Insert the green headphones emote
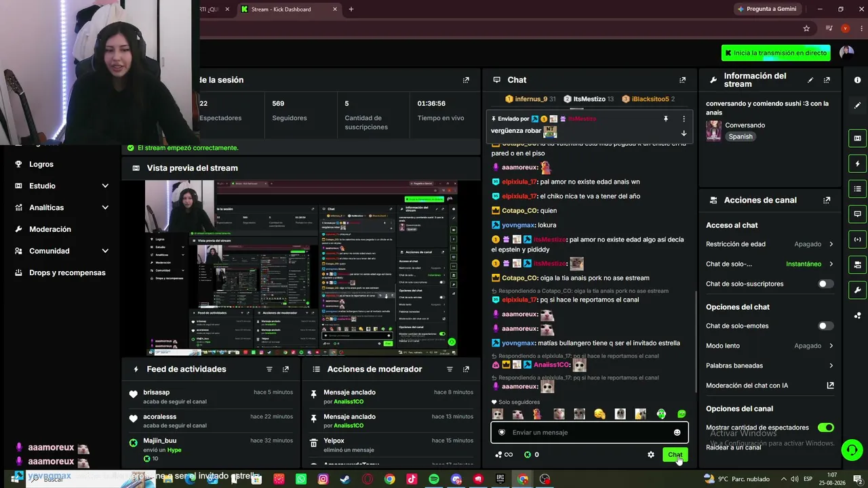 (661, 414)
